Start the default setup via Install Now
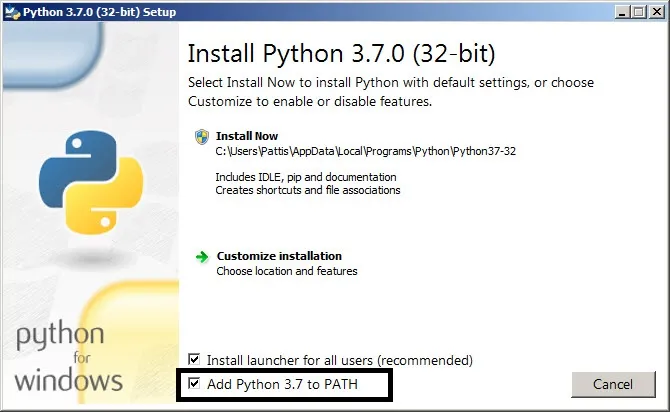Screen dimensions: 670x412 [246, 136]
